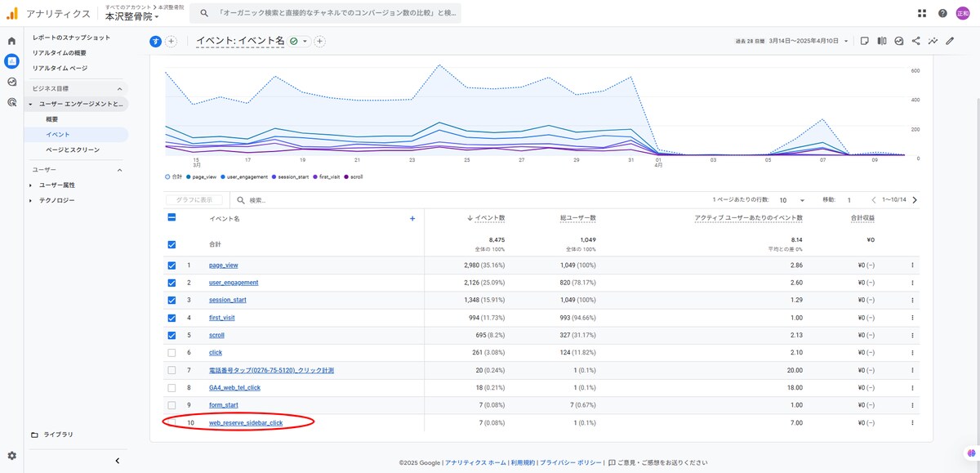Open the Advertising icon in left rail
980x473 pixels.
(11, 102)
